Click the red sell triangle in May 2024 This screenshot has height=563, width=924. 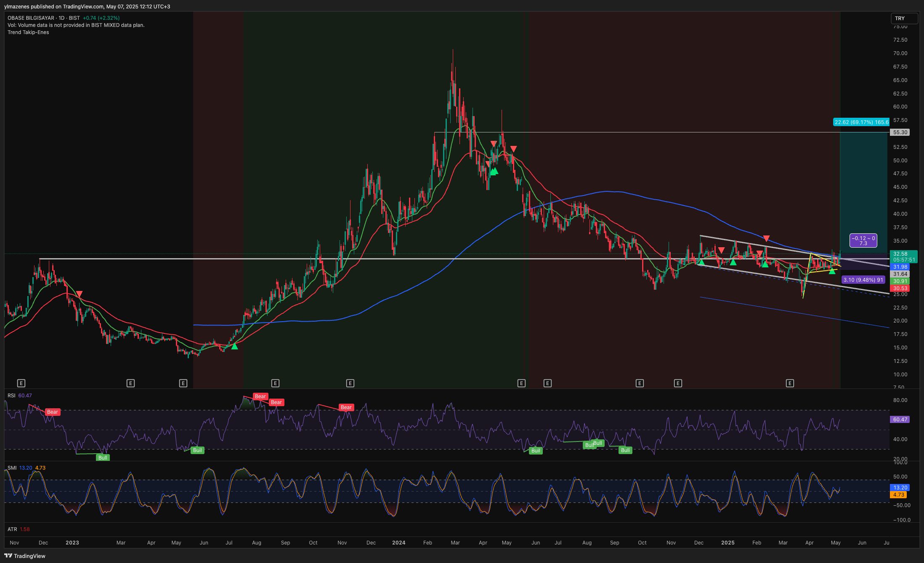(x=513, y=149)
